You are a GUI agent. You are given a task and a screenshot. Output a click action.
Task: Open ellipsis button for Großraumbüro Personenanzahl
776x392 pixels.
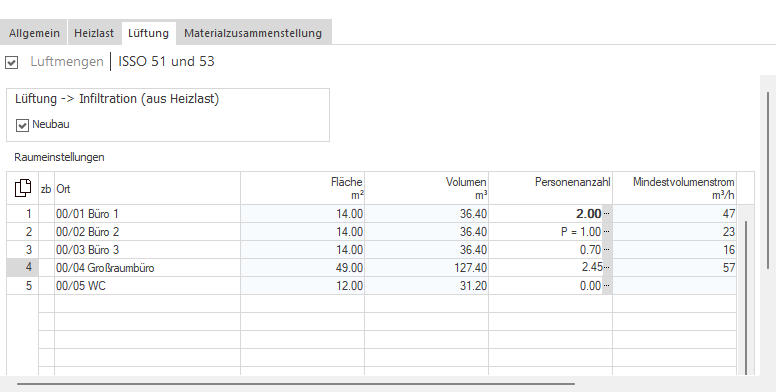click(x=607, y=268)
